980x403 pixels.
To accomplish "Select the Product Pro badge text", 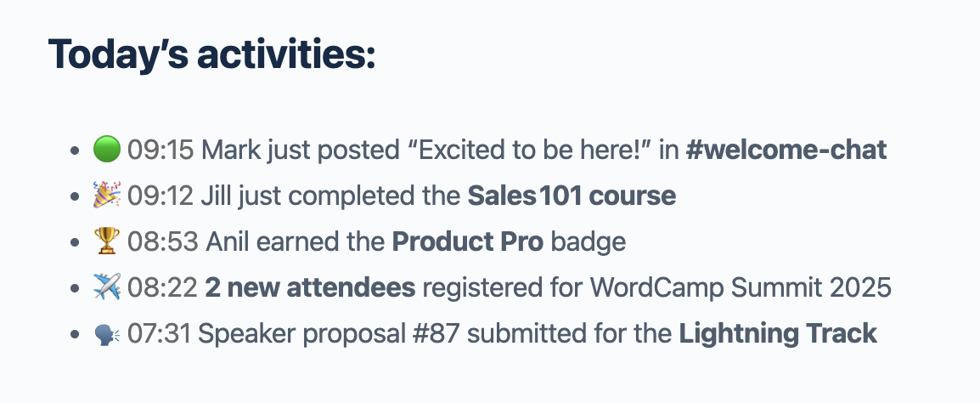I will tap(467, 242).
